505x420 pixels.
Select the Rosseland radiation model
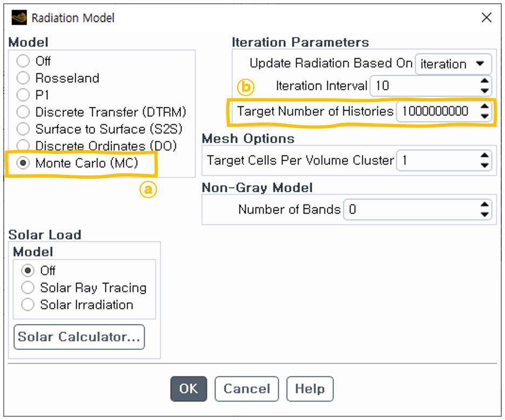click(24, 78)
